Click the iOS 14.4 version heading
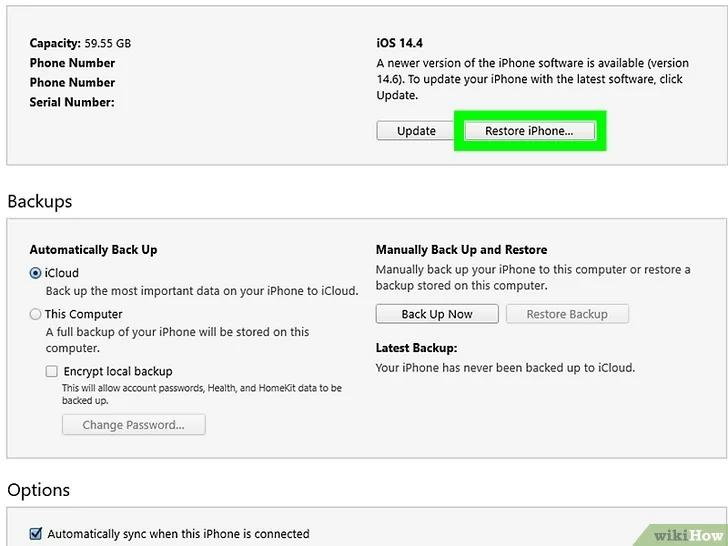Screen dimensions: 728x546 [399, 43]
